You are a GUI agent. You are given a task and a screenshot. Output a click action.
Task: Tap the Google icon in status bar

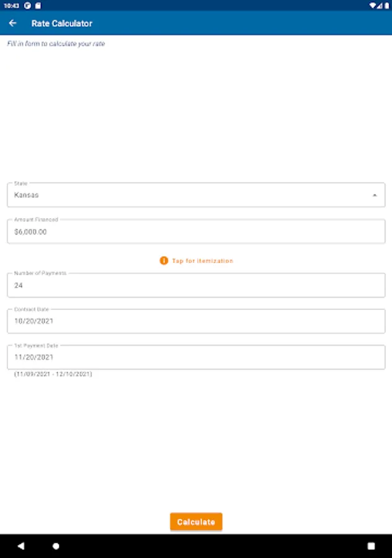pos(28,5)
